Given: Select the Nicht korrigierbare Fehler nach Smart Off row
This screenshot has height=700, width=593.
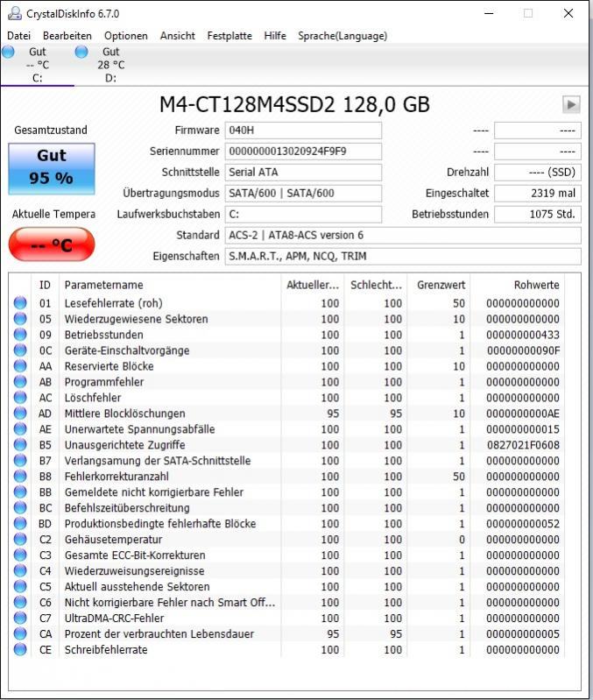Looking at the screenshot, I should pyautogui.click(x=288, y=602).
